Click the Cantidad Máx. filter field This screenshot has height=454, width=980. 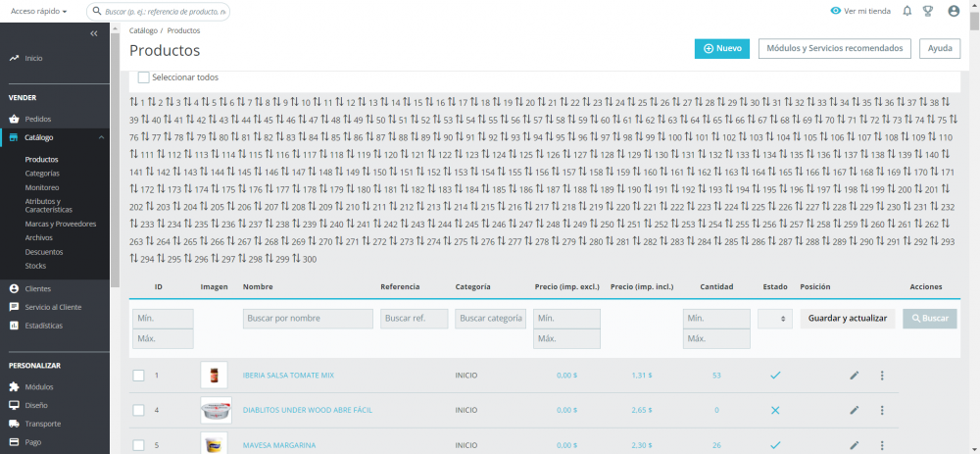point(716,338)
